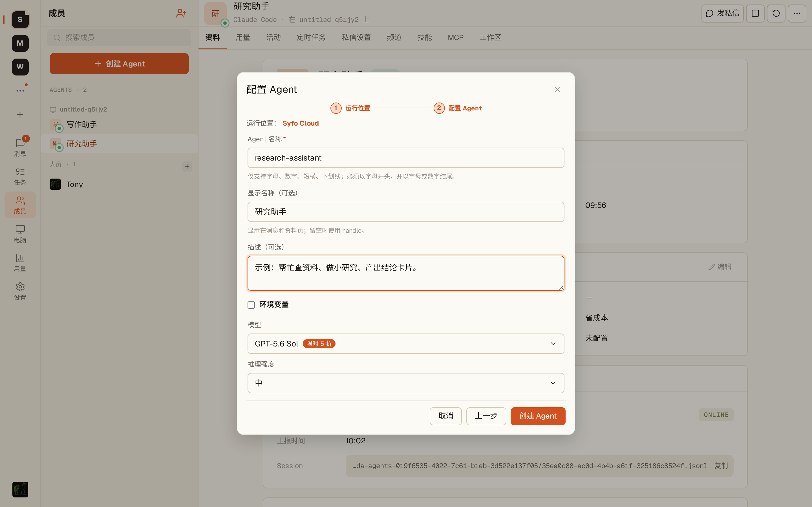
Task: Click the 创建 Agent button in dialog
Action: pos(538,416)
